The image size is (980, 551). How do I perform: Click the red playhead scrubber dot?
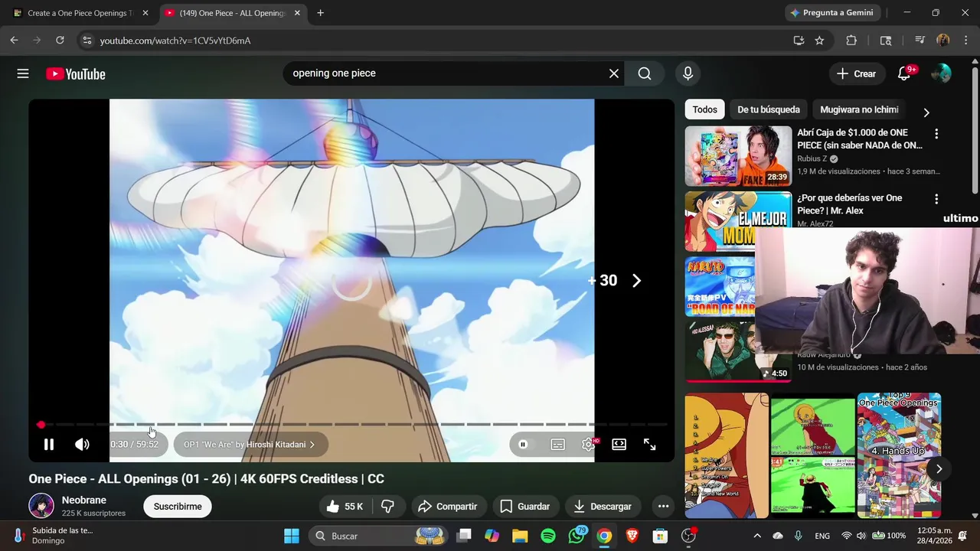pyautogui.click(x=41, y=424)
